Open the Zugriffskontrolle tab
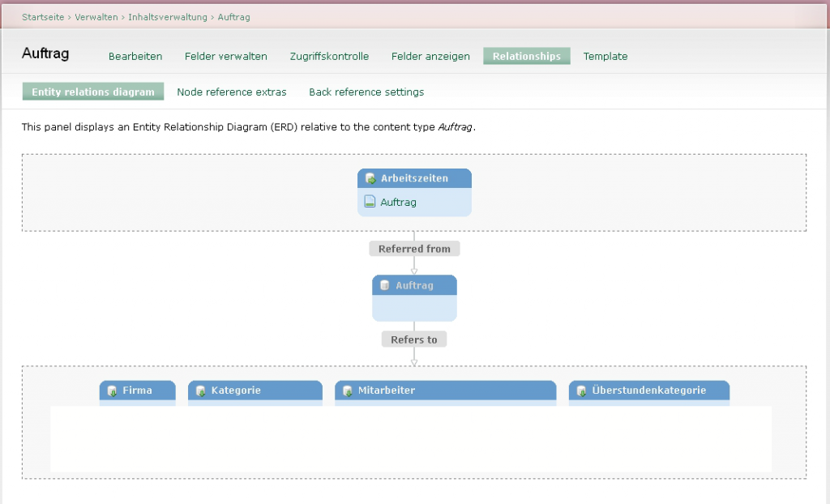The image size is (830, 504). tap(329, 56)
